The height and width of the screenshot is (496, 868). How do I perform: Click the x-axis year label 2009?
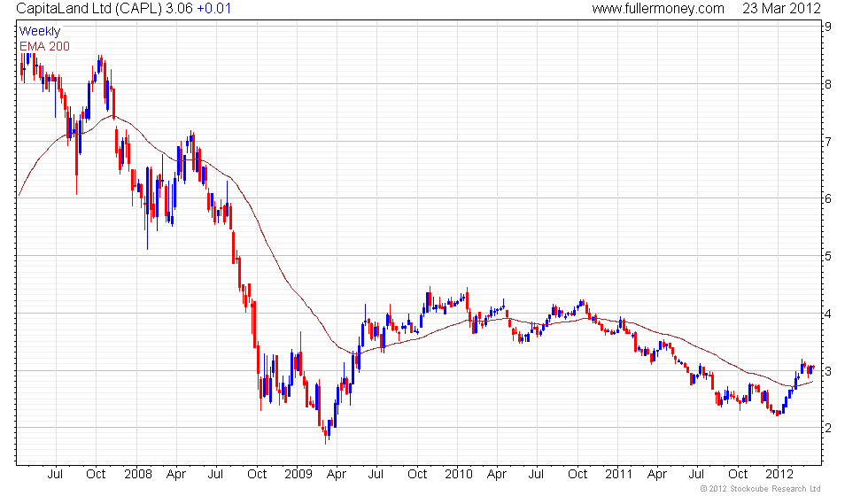click(x=298, y=475)
